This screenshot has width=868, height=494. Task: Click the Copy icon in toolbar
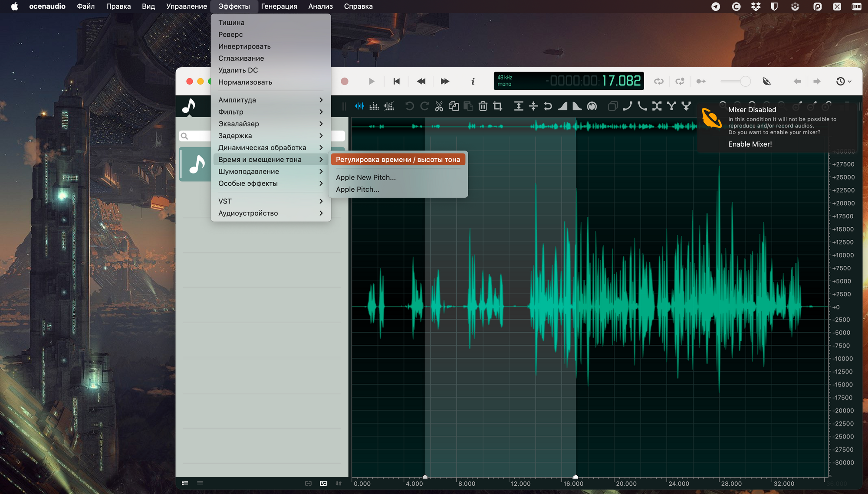(x=454, y=106)
